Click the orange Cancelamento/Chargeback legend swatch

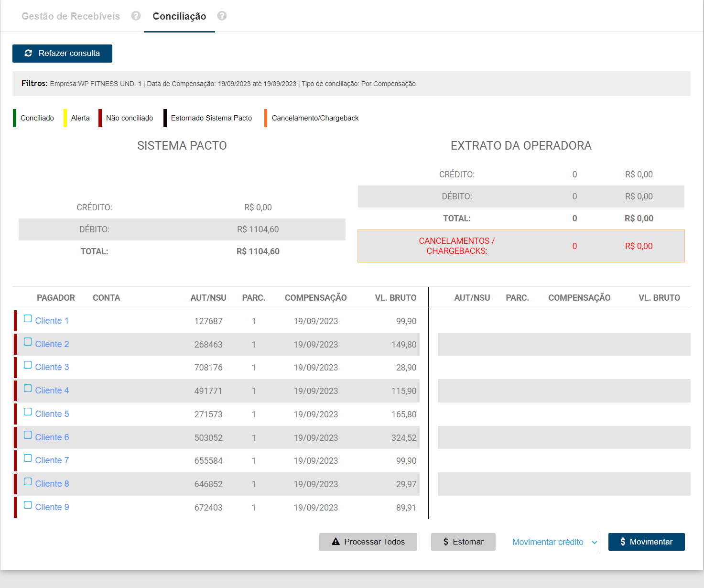tap(266, 118)
